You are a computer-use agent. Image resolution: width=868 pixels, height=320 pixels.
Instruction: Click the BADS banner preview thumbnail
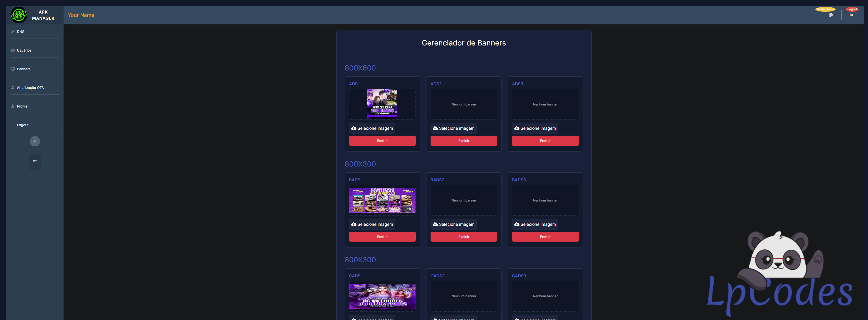click(x=382, y=200)
